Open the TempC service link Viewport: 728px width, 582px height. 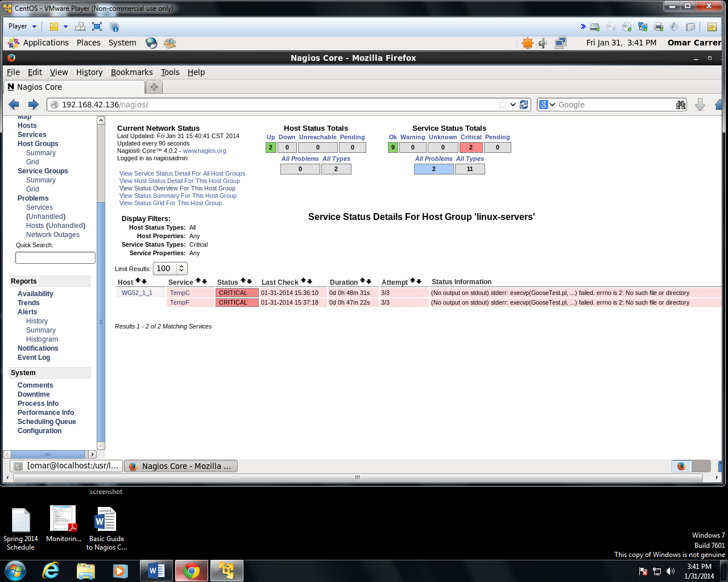[180, 293]
